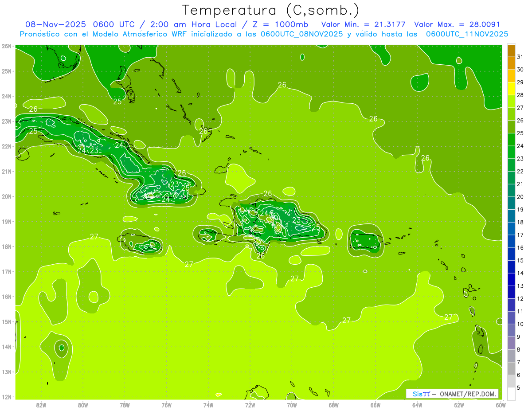This screenshot has width=532, height=411.
Task: Select the valid-until stamp "0600UTC_11NOV2025"
Action: [x=467, y=34]
